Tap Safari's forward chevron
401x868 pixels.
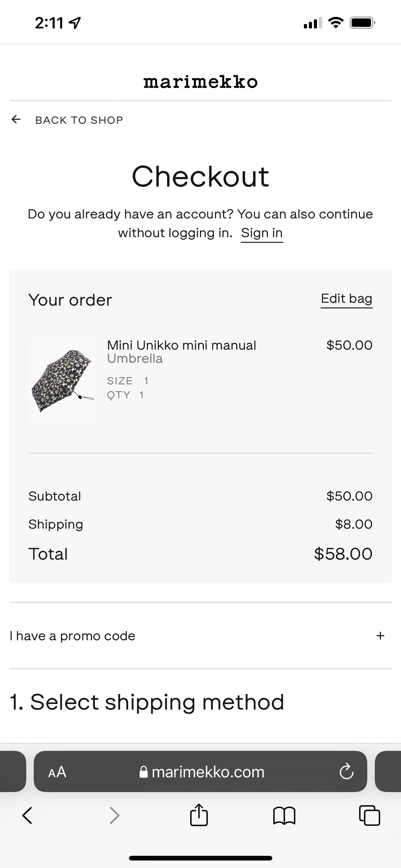[115, 816]
